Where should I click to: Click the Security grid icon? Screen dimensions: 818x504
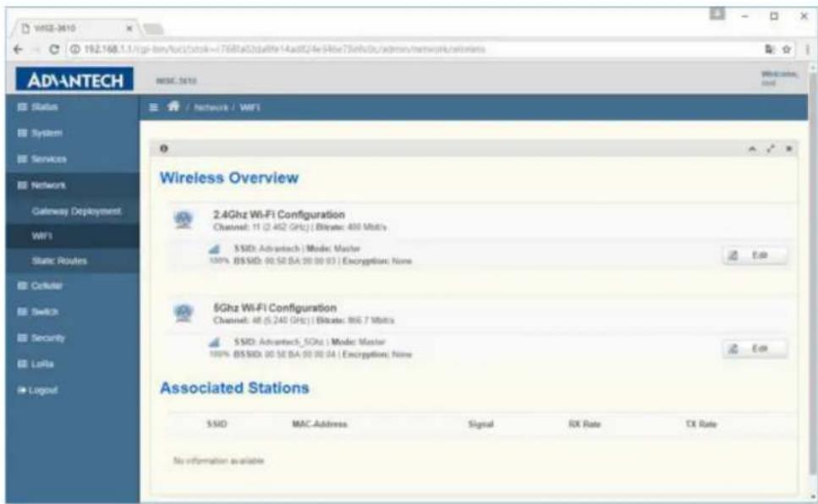[22, 338]
